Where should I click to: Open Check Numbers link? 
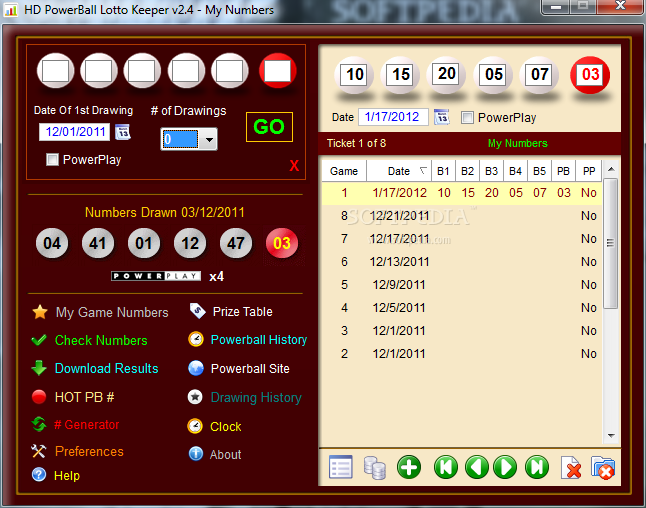click(x=101, y=340)
